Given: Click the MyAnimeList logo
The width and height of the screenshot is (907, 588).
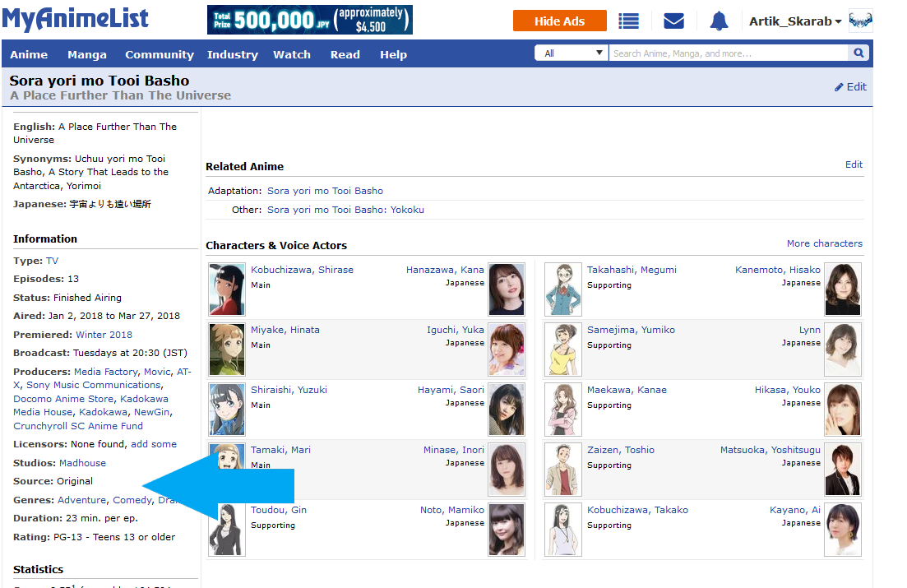Looking at the screenshot, I should (x=75, y=19).
